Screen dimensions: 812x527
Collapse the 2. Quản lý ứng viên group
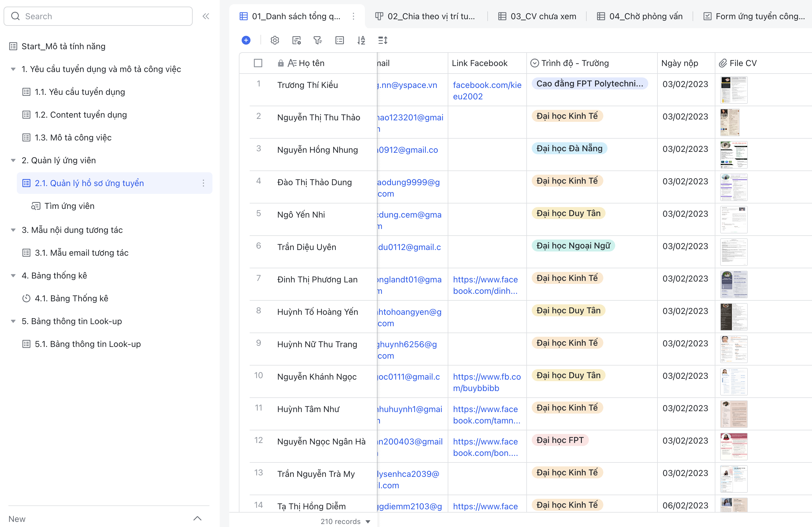pyautogui.click(x=13, y=160)
